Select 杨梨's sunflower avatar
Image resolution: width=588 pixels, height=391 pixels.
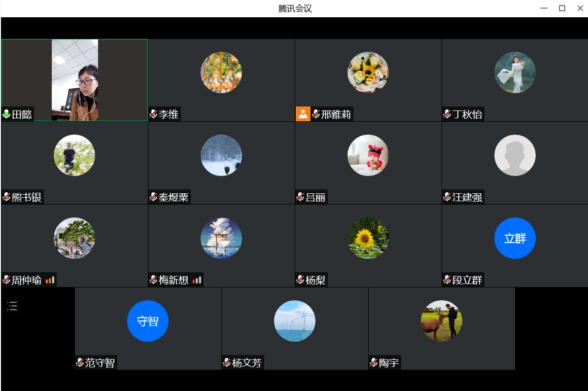tap(368, 238)
